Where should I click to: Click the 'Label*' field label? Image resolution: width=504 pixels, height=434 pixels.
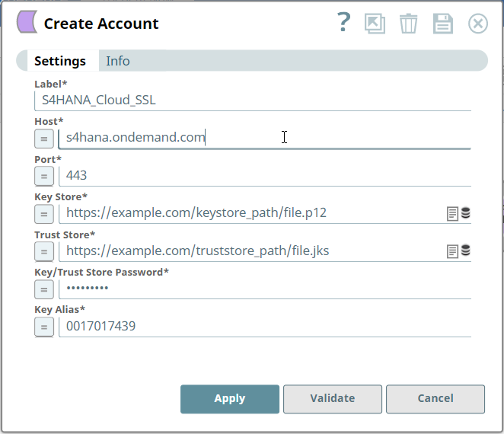pyautogui.click(x=51, y=84)
